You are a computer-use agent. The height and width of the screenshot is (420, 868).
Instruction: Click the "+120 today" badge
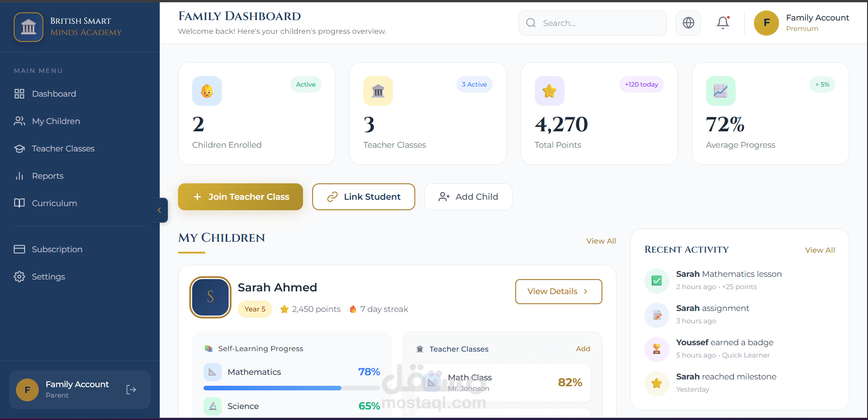coord(642,84)
